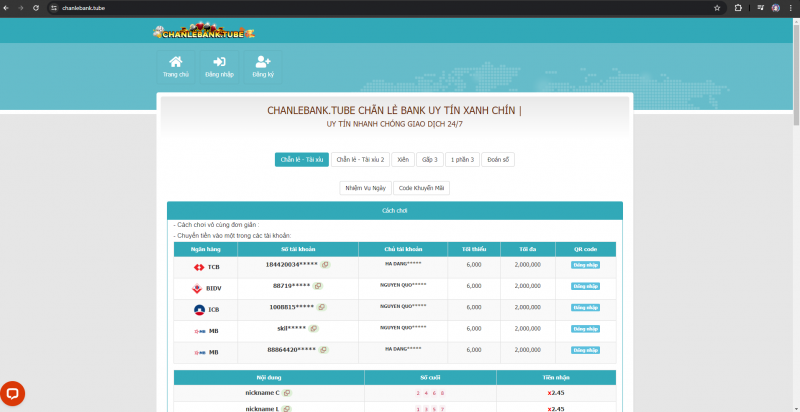Click Đăng nhập button in MB skil***** row

tap(585, 329)
